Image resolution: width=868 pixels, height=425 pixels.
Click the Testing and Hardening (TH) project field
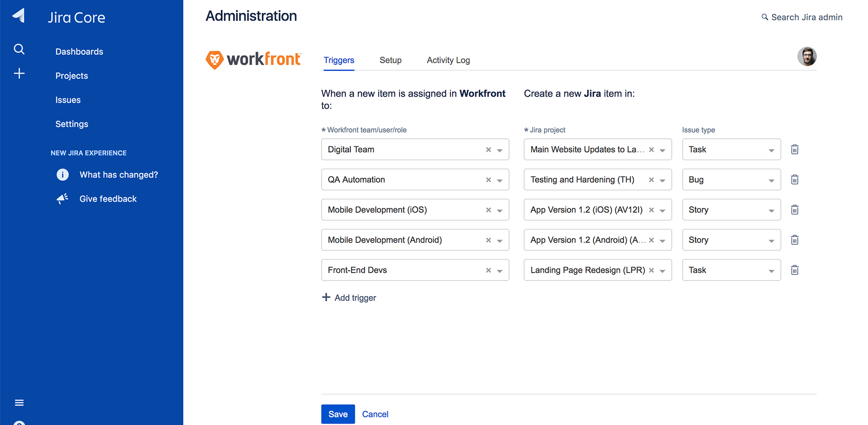click(598, 179)
